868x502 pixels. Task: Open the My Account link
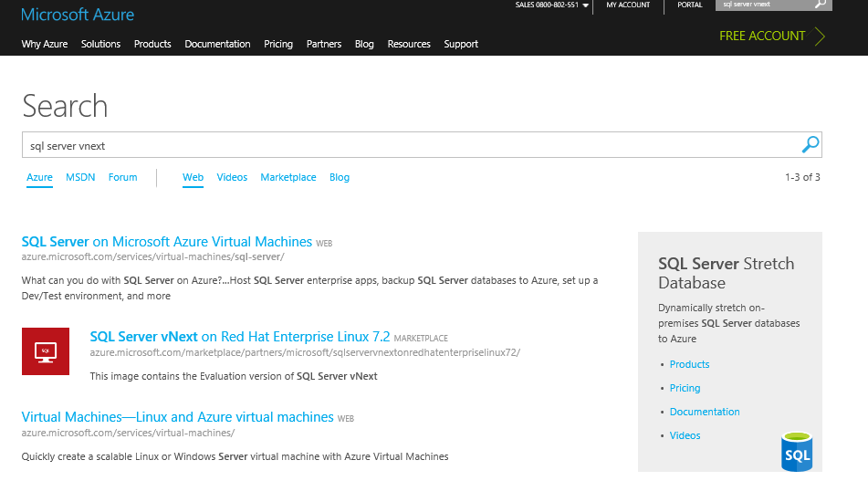tap(628, 5)
